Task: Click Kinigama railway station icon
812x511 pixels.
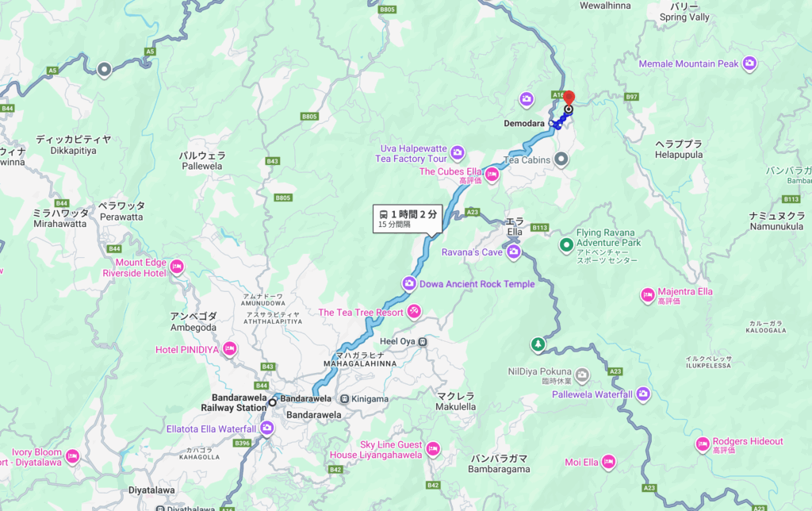Action: [344, 399]
